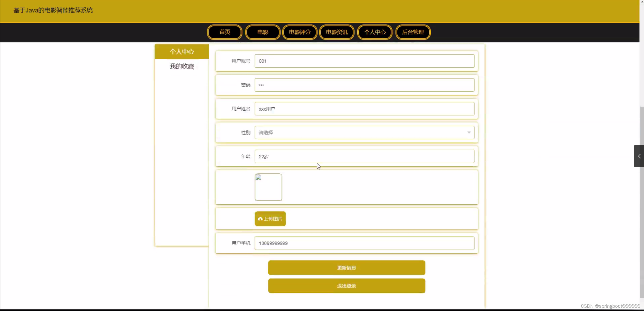Image resolution: width=644 pixels, height=311 pixels.
Task: Go to 首页 home page
Action: click(225, 32)
